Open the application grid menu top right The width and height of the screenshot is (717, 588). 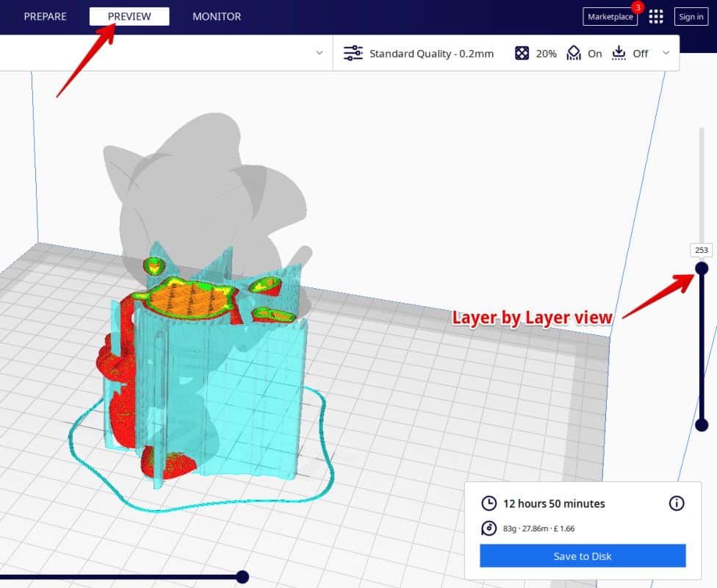pos(656,16)
